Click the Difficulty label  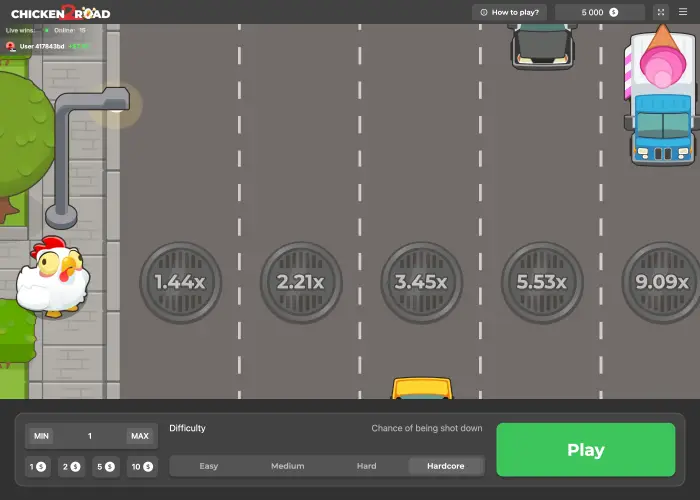(187, 428)
